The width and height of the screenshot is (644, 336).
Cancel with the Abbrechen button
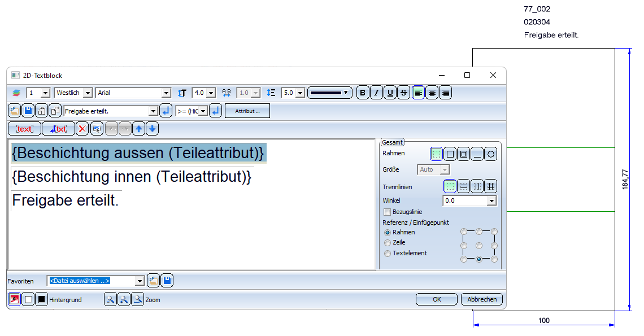[482, 299]
